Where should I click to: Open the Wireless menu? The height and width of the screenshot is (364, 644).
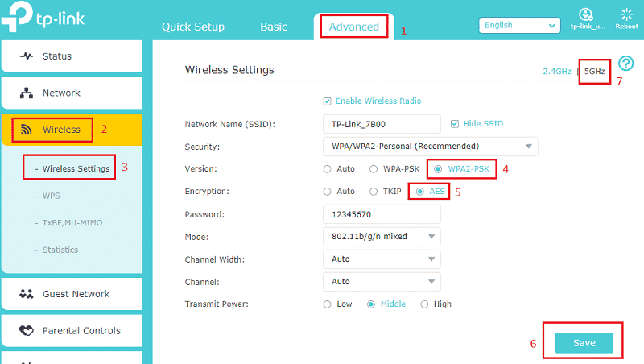(x=72, y=130)
